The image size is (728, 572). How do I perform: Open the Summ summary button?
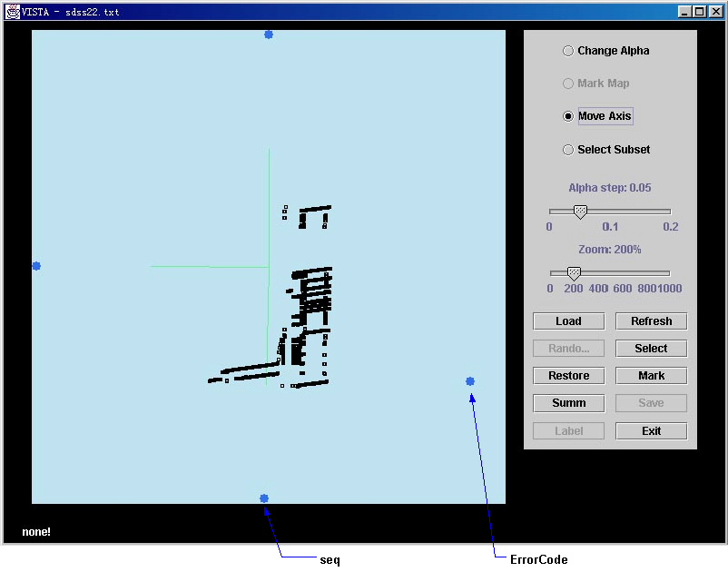tap(568, 403)
